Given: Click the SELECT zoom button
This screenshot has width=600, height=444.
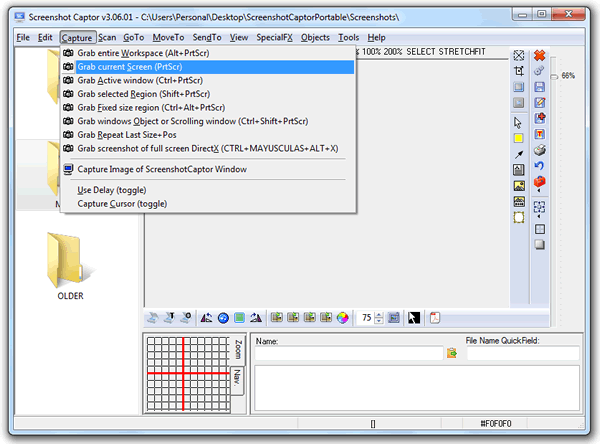Looking at the screenshot, I should tap(421, 52).
